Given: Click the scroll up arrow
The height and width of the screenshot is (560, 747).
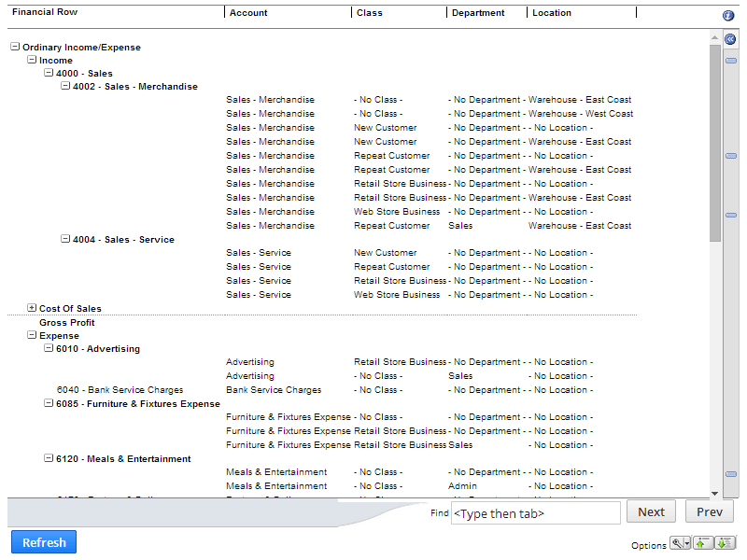Looking at the screenshot, I should tap(714, 37).
